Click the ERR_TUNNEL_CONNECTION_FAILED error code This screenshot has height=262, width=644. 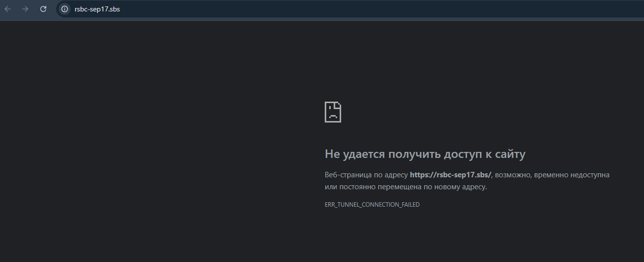(x=372, y=205)
